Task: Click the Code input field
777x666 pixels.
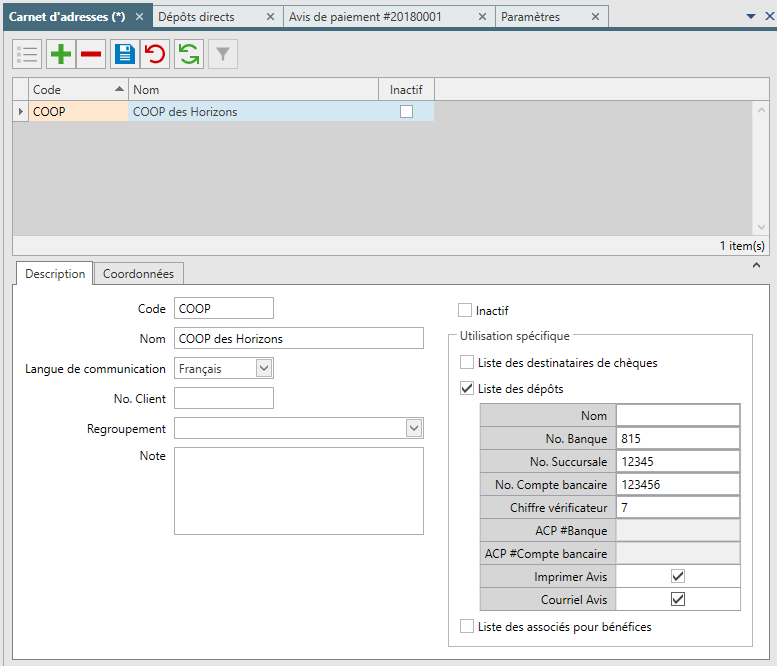Action: (223, 308)
